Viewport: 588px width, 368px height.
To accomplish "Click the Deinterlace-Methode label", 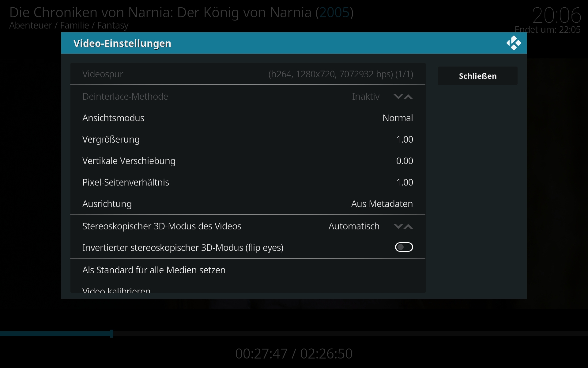I will click(x=125, y=96).
